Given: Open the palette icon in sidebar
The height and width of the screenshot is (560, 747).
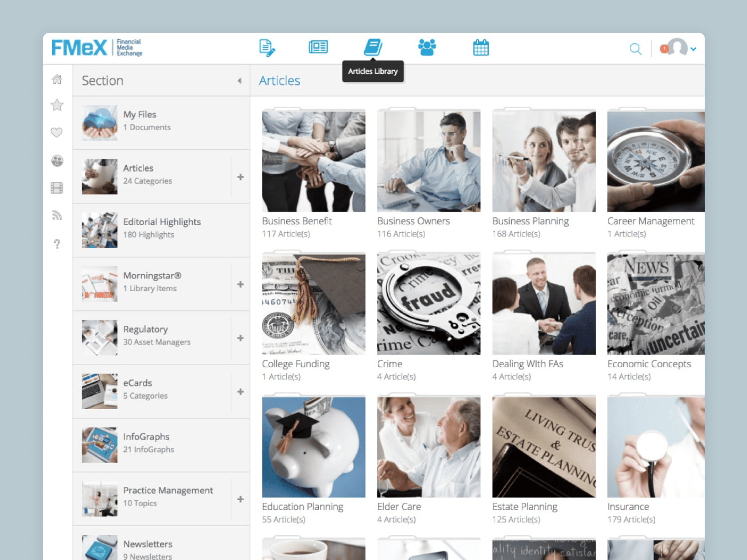Looking at the screenshot, I should [57, 161].
